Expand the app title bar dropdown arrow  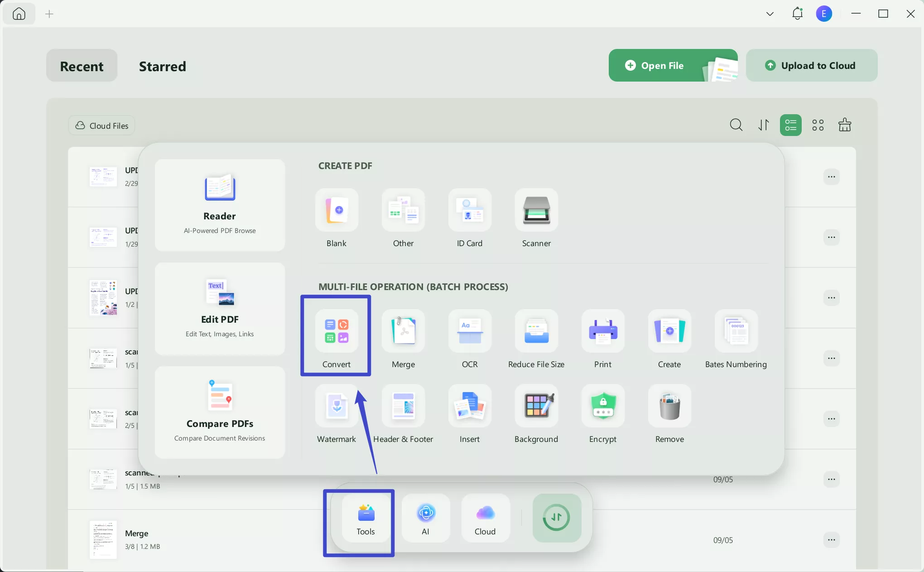point(769,14)
